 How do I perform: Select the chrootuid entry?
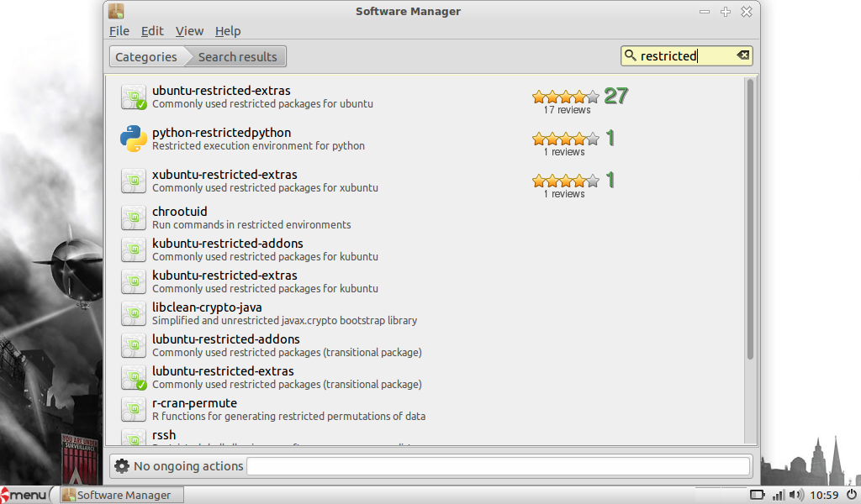pos(425,218)
